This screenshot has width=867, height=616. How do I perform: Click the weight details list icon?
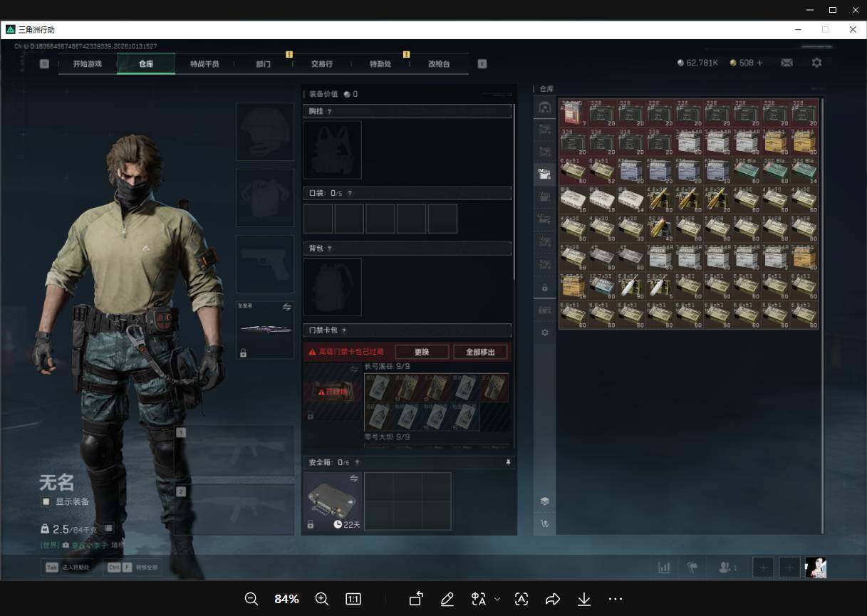109,529
